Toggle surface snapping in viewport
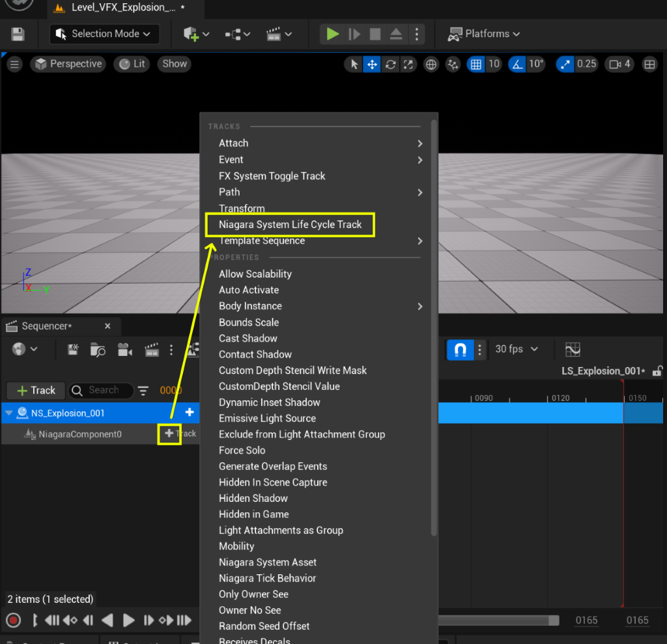Screen dimensions: 667x644 (453, 65)
